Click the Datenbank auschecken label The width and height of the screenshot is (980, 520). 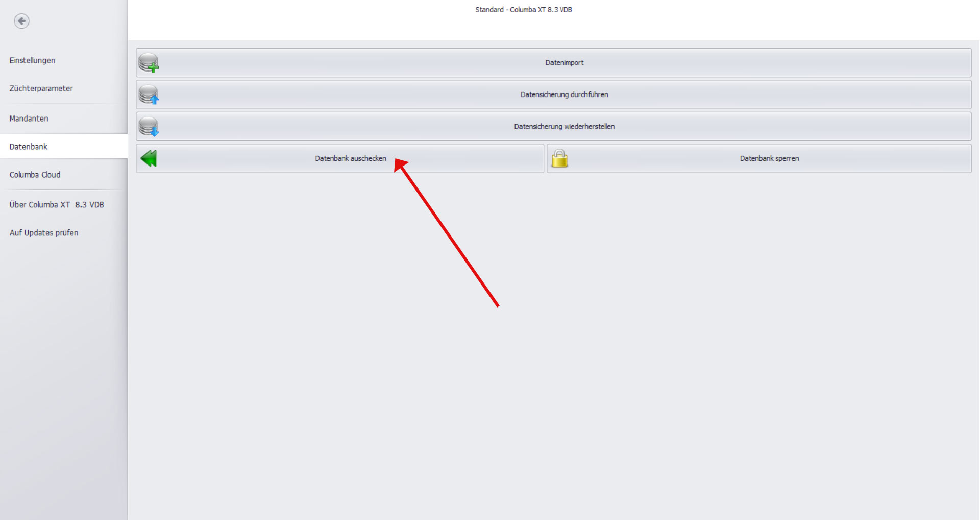(351, 158)
